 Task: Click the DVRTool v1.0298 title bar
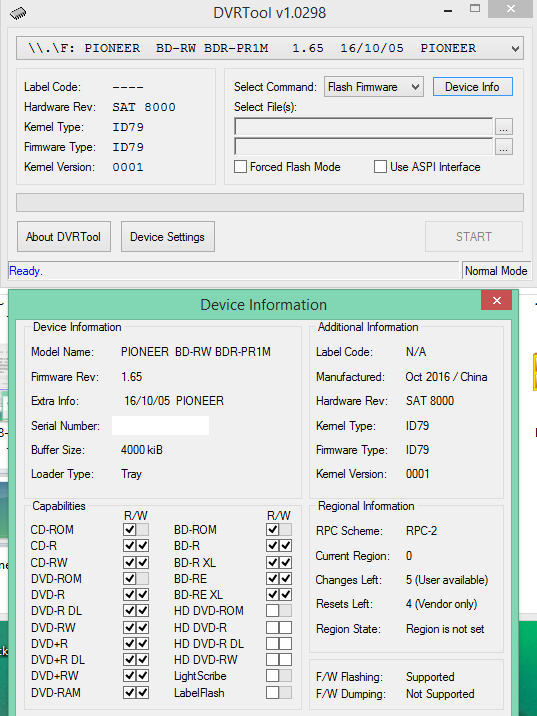[269, 12]
